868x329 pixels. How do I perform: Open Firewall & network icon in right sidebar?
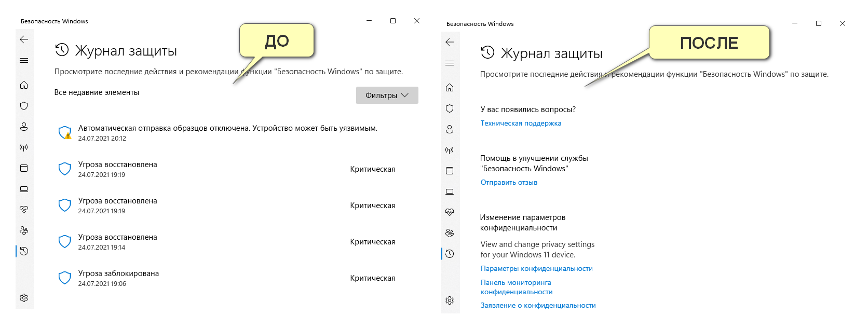[450, 150]
